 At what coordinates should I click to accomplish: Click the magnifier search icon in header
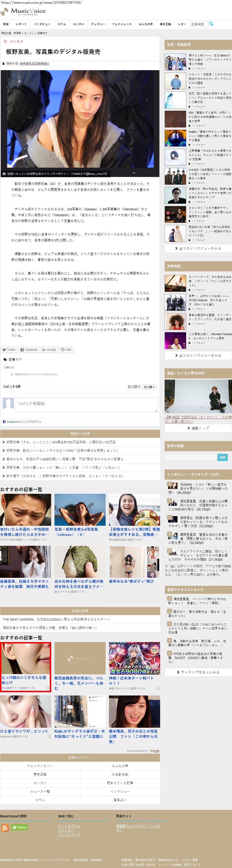(x=211, y=24)
